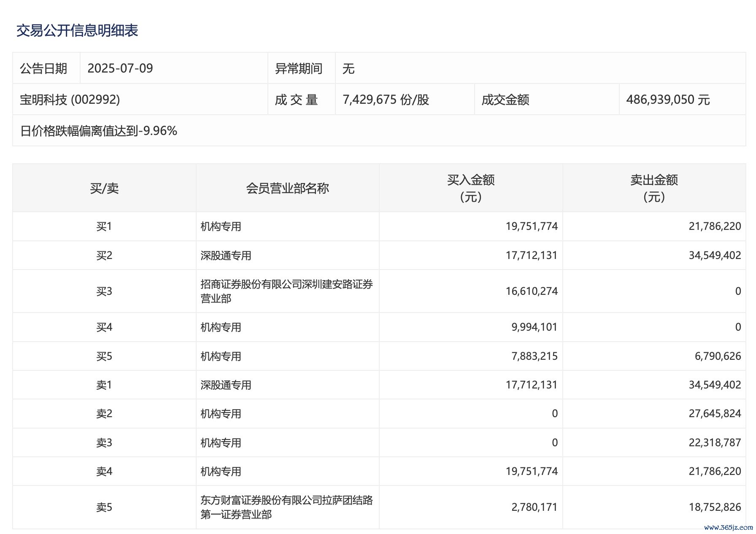Image resolution: width=756 pixels, height=534 pixels.
Task: Click buy amount 0 in 卖2 row
Action: 555,414
